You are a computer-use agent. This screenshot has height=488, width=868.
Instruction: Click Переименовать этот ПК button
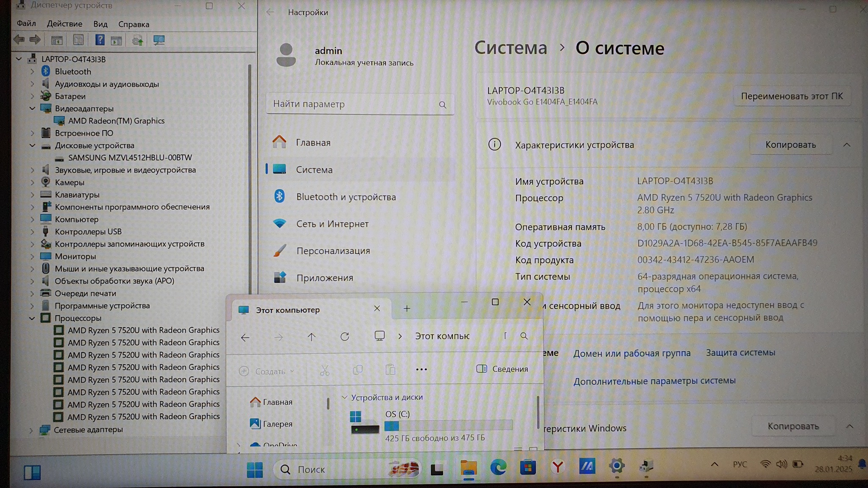click(x=791, y=96)
